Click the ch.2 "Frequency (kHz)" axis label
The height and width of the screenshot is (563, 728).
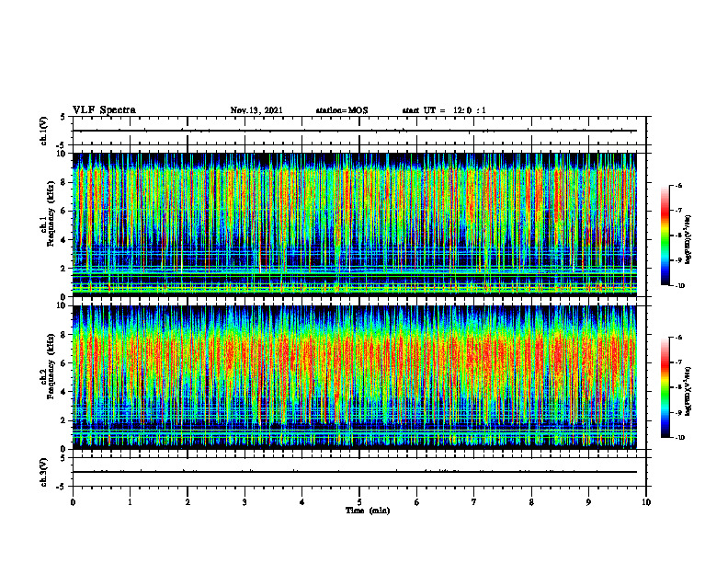pyautogui.click(x=51, y=366)
